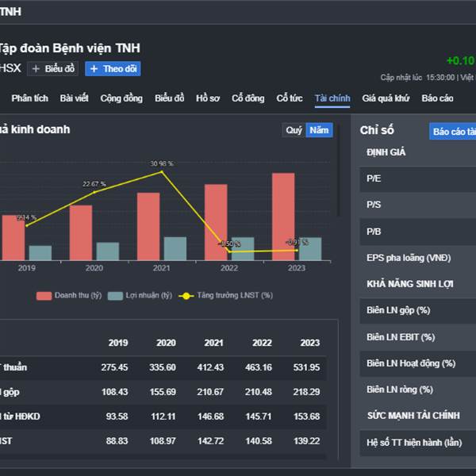
Task: Click the value 531.95 in table
Action: [306, 367]
